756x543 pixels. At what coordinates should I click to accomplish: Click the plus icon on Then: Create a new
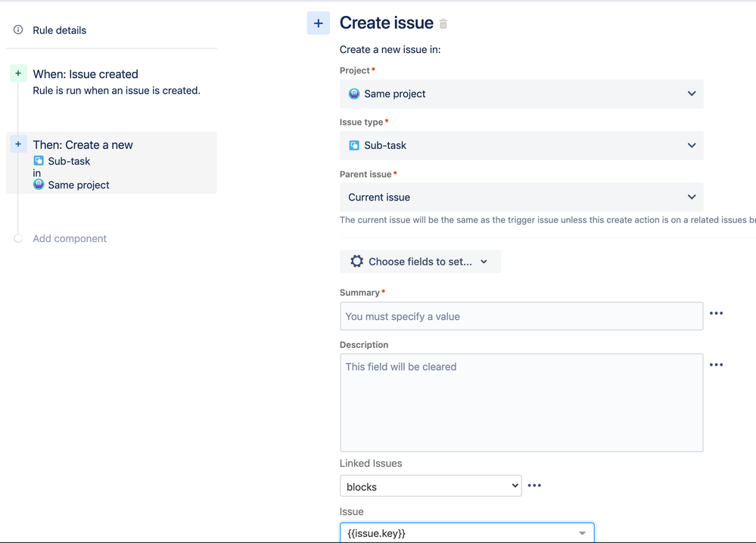coord(18,144)
